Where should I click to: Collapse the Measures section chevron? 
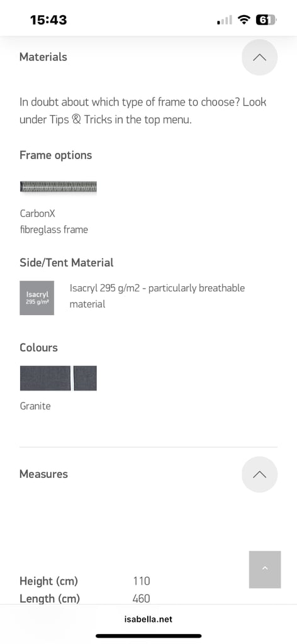click(x=259, y=474)
